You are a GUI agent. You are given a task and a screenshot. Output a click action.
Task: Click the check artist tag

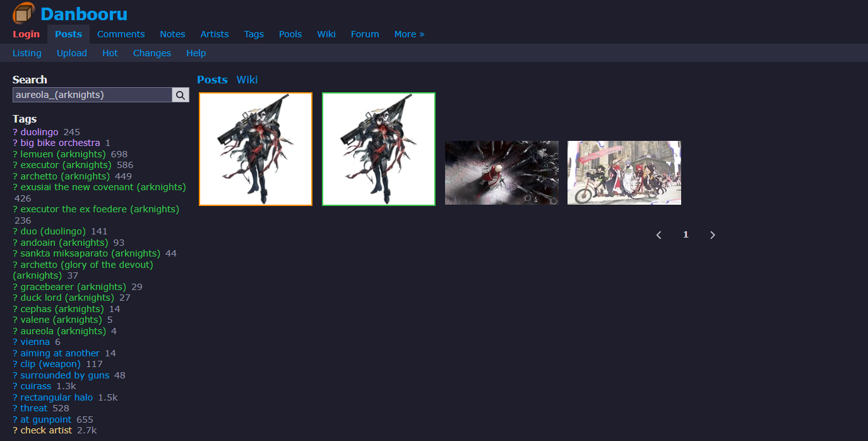[x=46, y=430]
